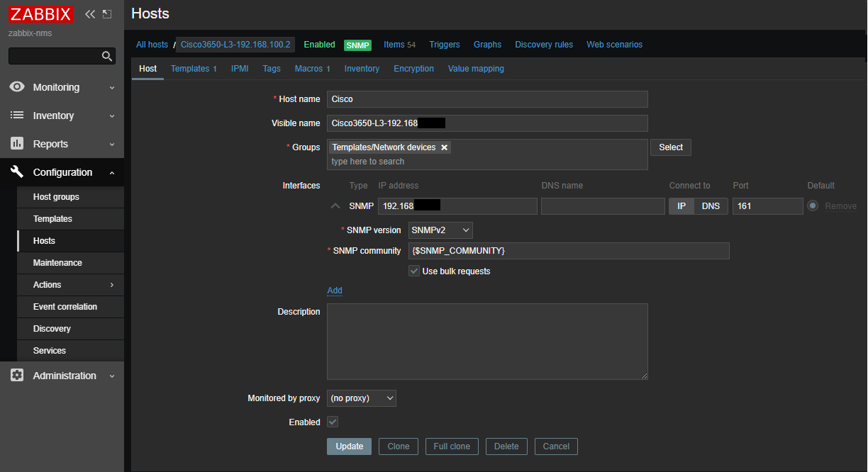Image resolution: width=868 pixels, height=472 pixels.
Task: Open Actions submenu arrow
Action: 112,285
